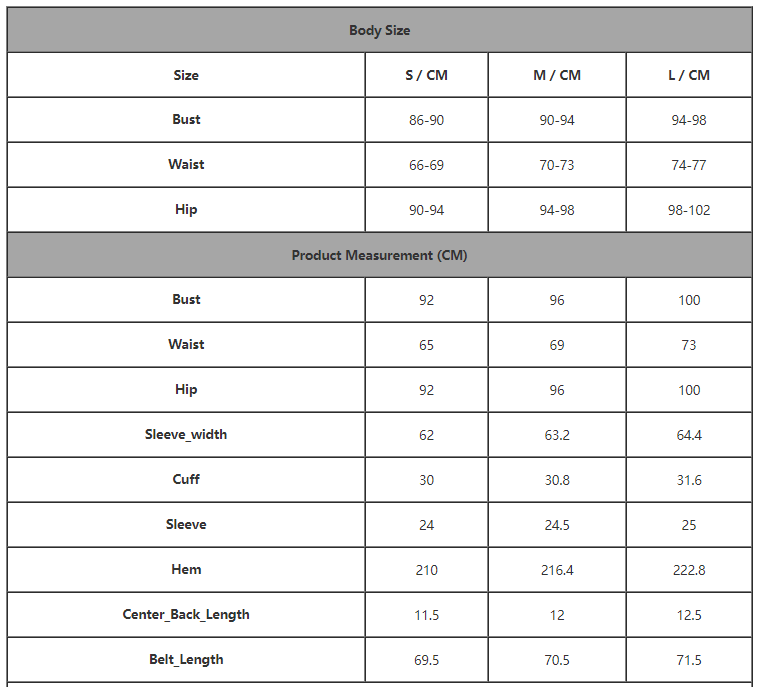Click the Belt_Length value 69.5
Screen dimensions: 762x687
426,660
